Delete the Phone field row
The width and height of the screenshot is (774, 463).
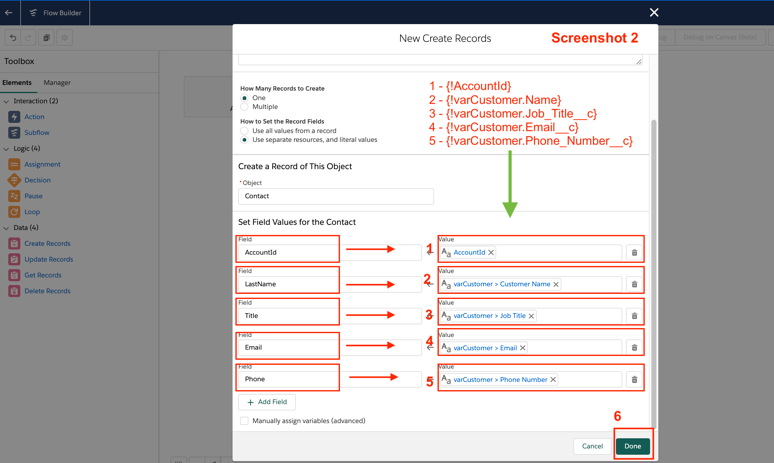click(x=634, y=380)
